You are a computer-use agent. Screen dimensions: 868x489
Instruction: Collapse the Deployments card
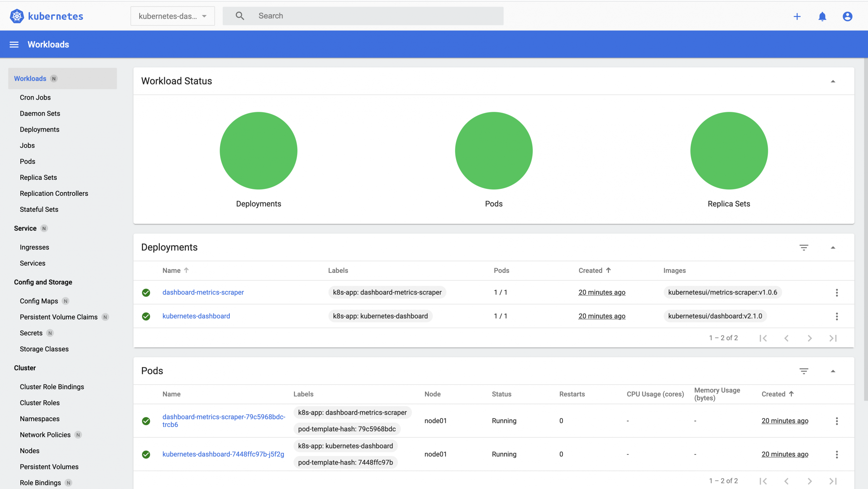click(833, 248)
